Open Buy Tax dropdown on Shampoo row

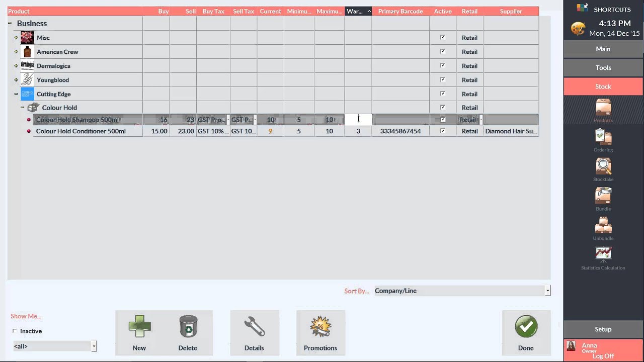click(x=228, y=120)
